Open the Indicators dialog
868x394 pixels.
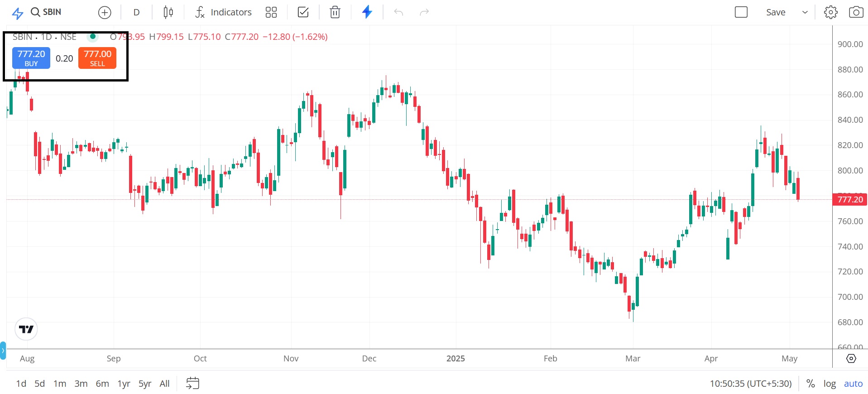(x=223, y=12)
